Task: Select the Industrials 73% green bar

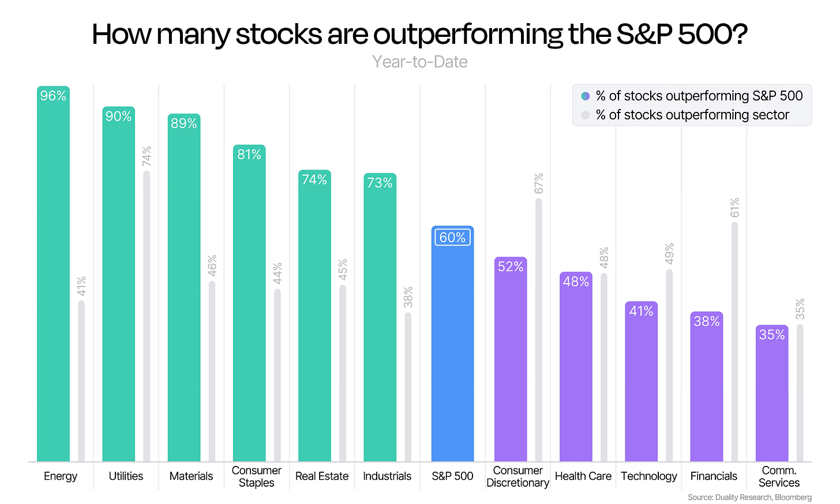Action: (380, 317)
